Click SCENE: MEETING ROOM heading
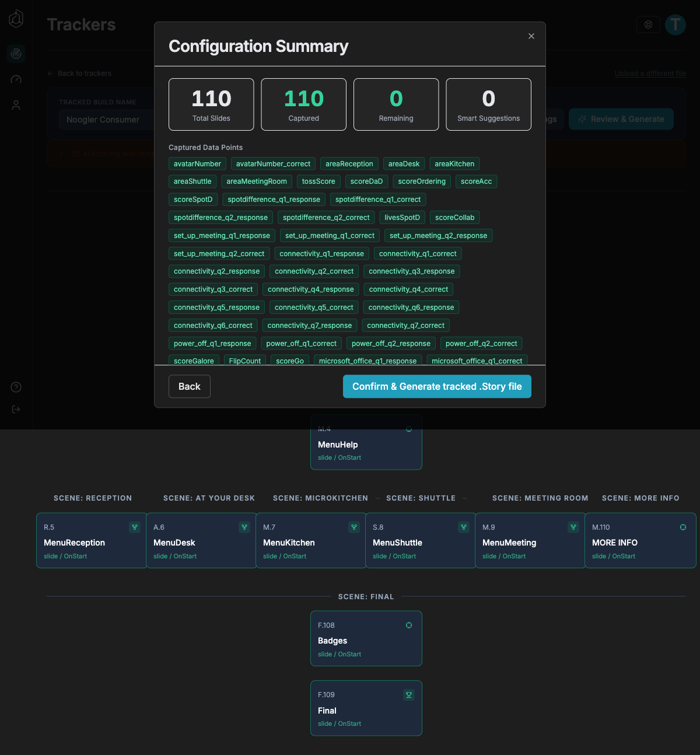 [540, 498]
